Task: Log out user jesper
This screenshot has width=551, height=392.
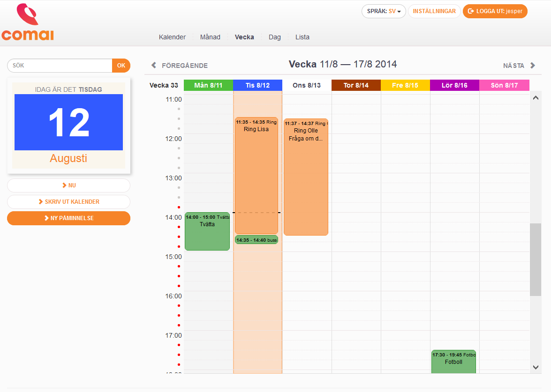Action: pos(495,11)
